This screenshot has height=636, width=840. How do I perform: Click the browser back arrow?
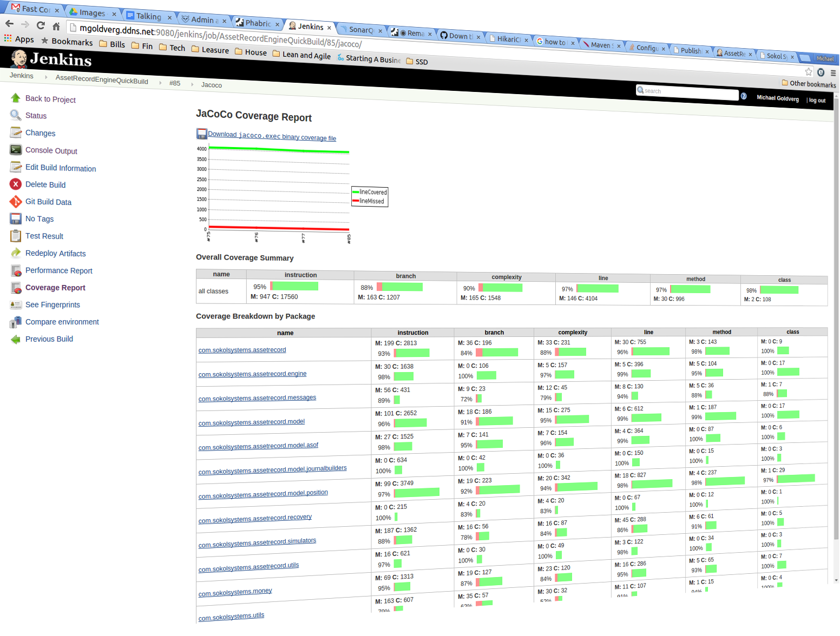10,24
